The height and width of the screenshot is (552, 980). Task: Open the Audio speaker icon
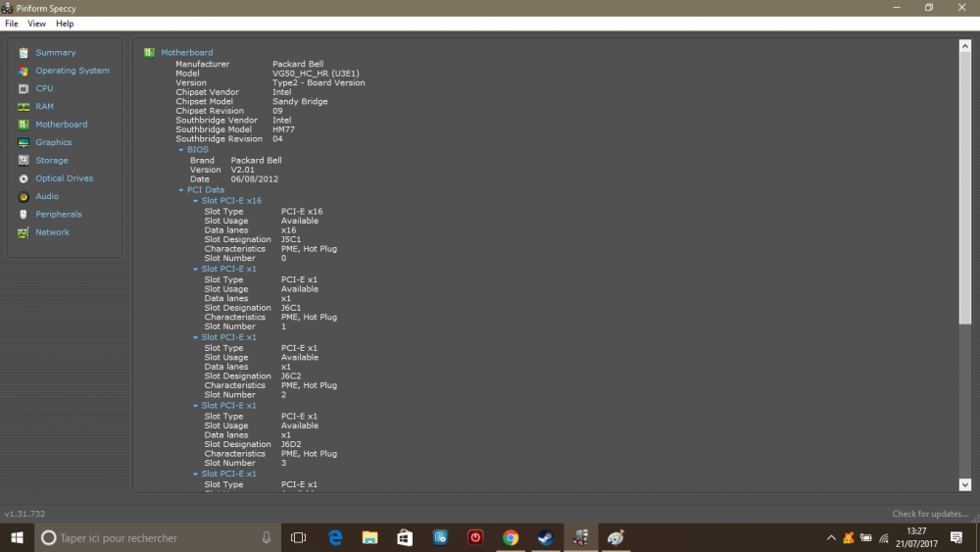click(x=24, y=196)
